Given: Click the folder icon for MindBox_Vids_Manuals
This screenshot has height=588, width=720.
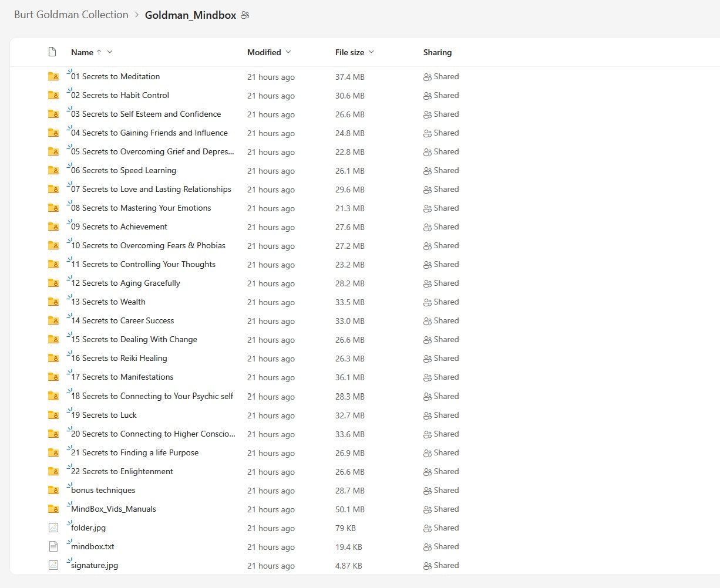Looking at the screenshot, I should pyautogui.click(x=53, y=509).
